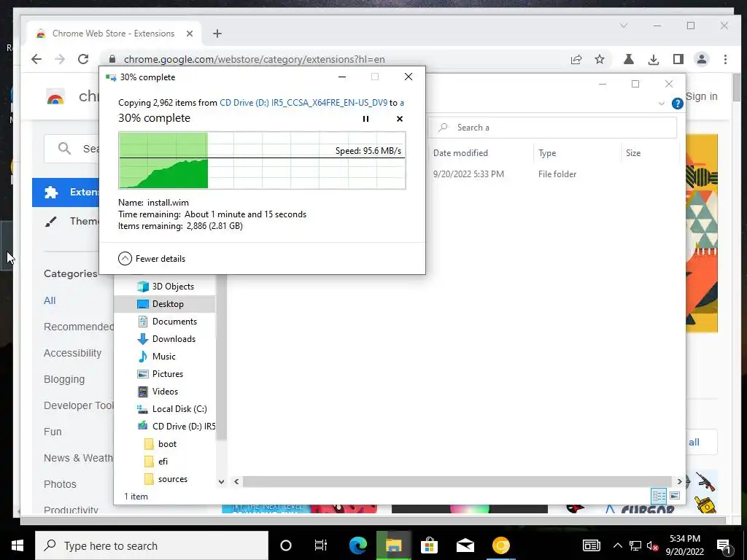The image size is (747, 560).
Task: Reload the Chrome page
Action: (x=83, y=59)
